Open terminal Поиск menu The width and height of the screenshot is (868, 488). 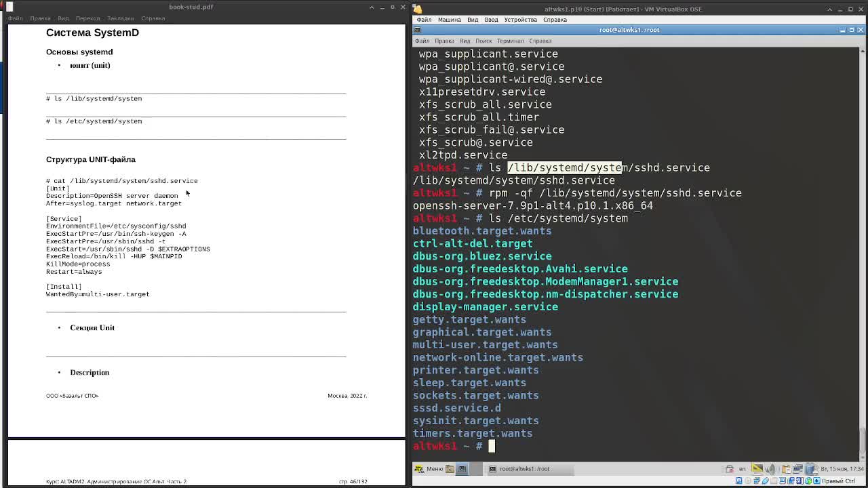pos(484,41)
